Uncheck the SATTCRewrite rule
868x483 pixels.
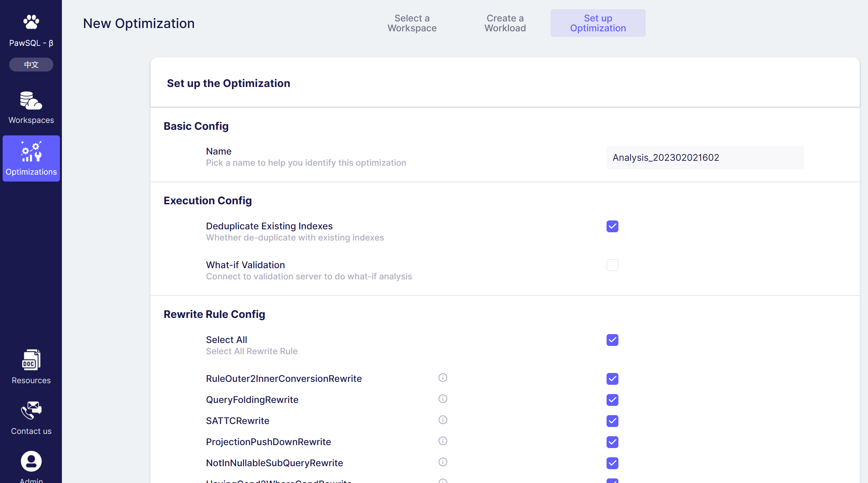[x=612, y=421]
